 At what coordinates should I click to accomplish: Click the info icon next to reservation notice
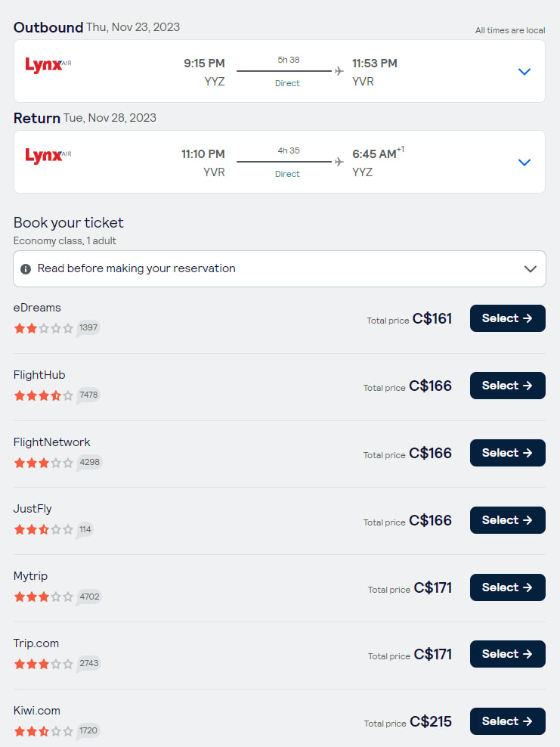pyautogui.click(x=26, y=268)
